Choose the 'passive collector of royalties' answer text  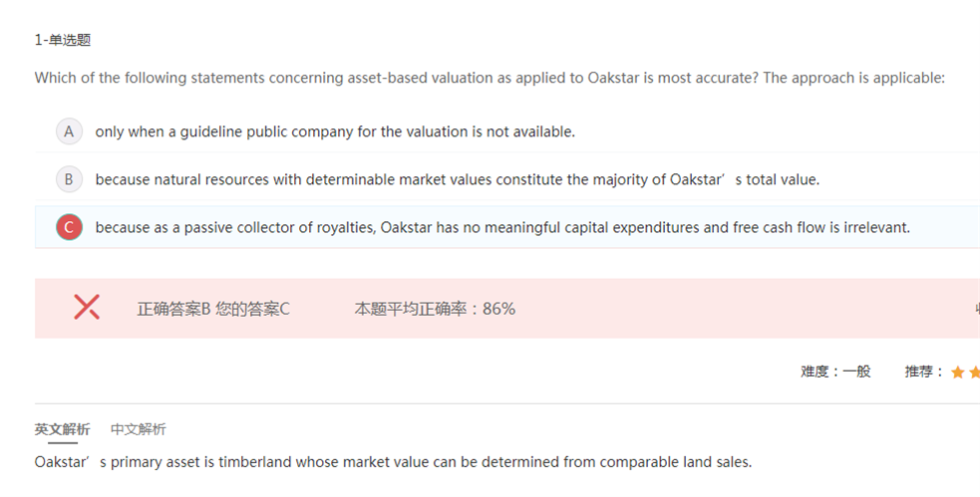[502, 227]
